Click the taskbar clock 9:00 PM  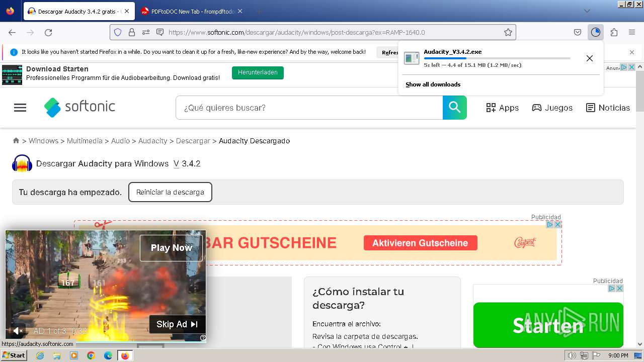tap(618, 355)
